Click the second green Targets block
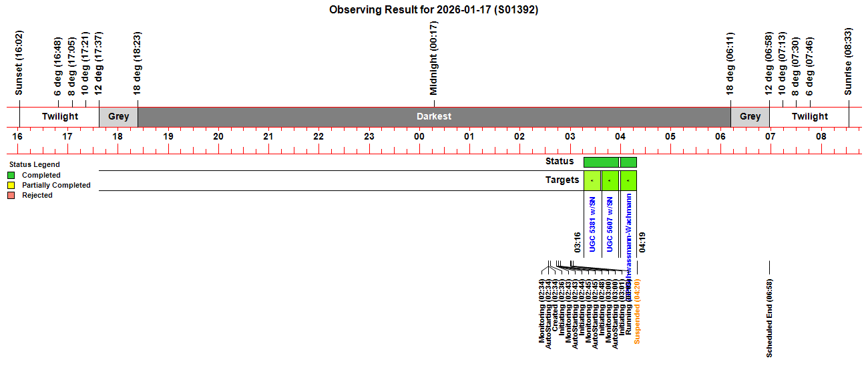The image size is (868, 374). point(610,180)
